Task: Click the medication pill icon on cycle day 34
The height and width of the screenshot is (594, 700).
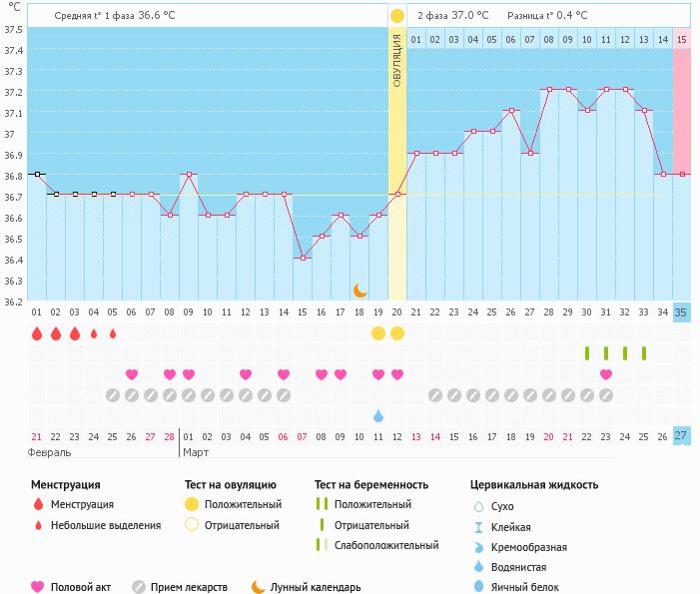Action: (x=663, y=395)
